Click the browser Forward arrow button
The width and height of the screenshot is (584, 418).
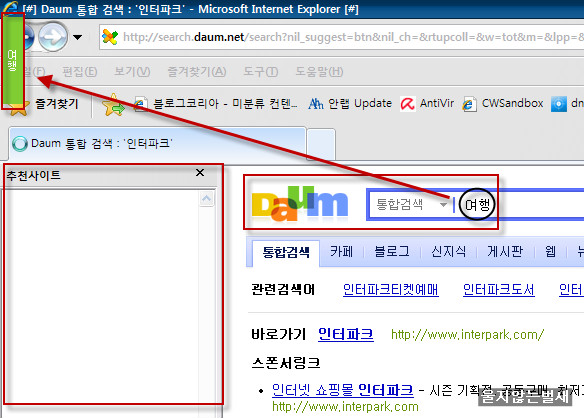[x=53, y=37]
